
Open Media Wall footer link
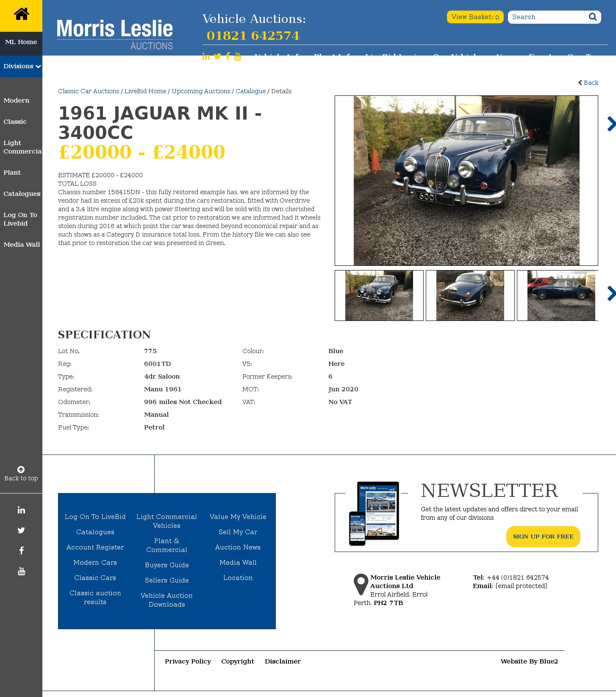pyautogui.click(x=238, y=563)
